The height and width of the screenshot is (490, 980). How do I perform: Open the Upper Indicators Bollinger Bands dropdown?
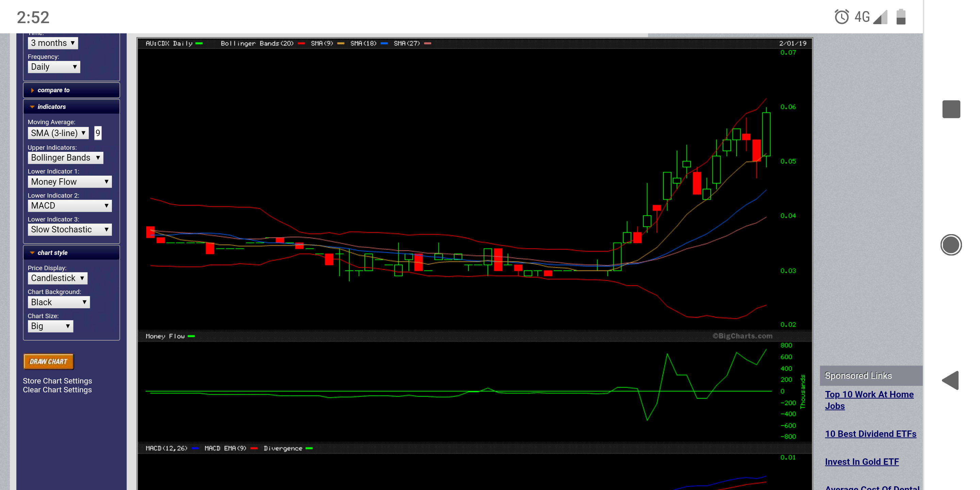tap(65, 158)
